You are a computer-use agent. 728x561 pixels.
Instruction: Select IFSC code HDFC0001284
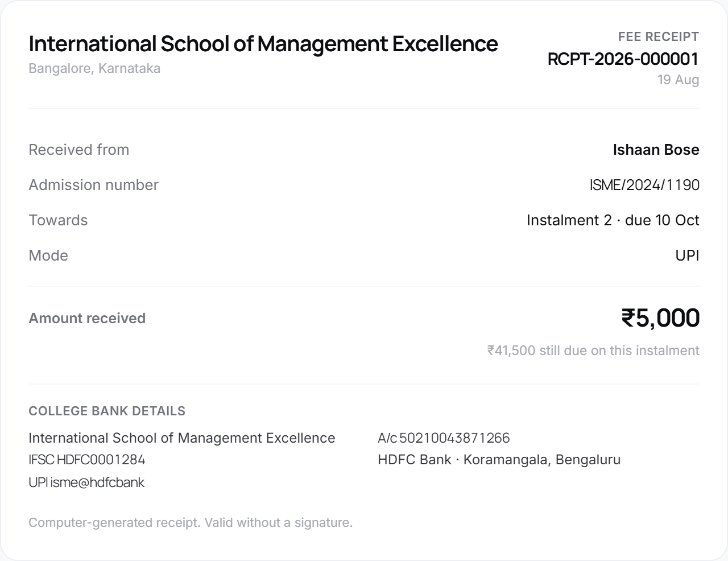pos(101,460)
